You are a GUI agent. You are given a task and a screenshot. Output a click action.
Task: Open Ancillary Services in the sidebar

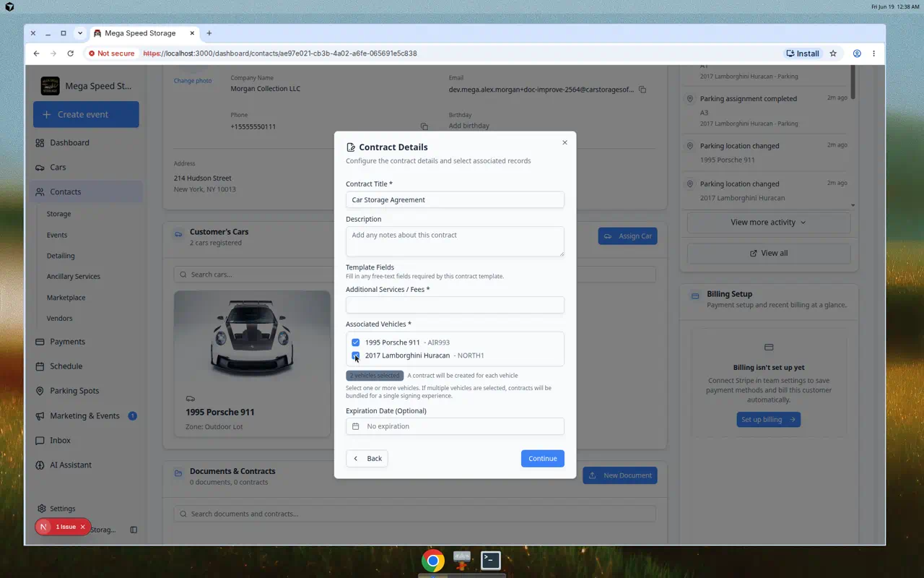click(74, 277)
